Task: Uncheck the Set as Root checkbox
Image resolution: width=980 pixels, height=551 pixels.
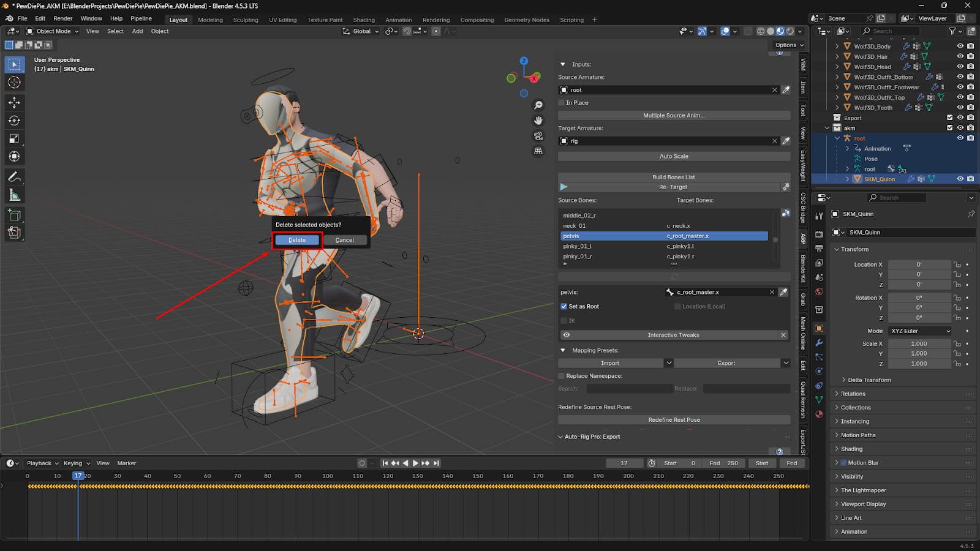Action: tap(564, 306)
